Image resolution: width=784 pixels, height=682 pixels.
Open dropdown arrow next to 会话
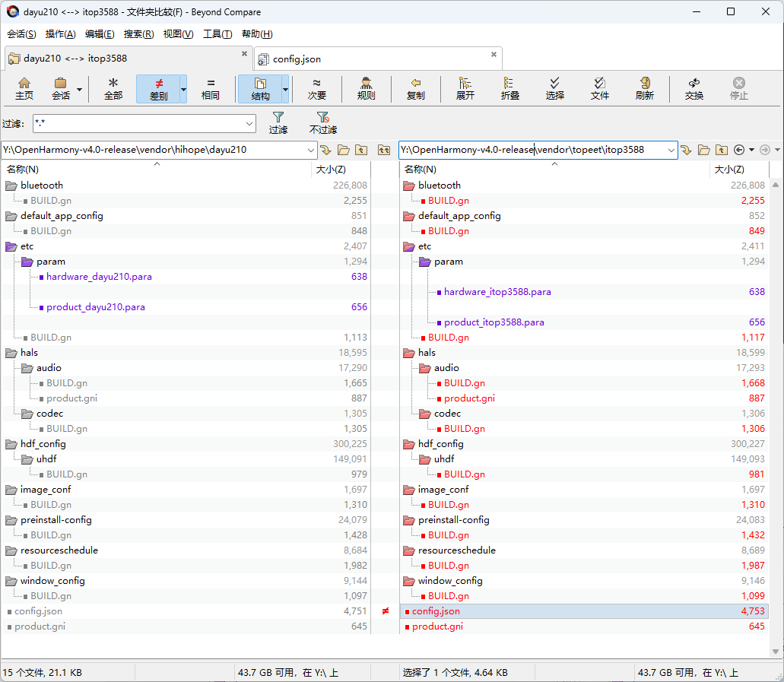[x=80, y=90]
